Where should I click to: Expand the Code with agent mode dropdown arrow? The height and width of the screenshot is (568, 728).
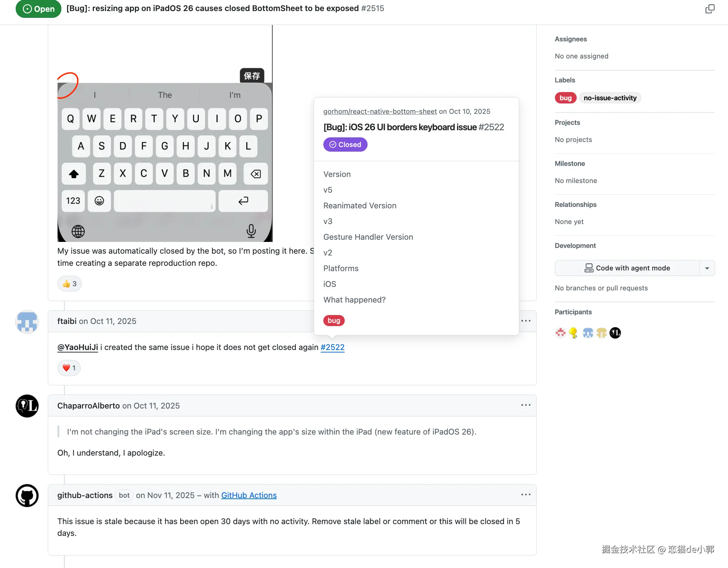707,268
